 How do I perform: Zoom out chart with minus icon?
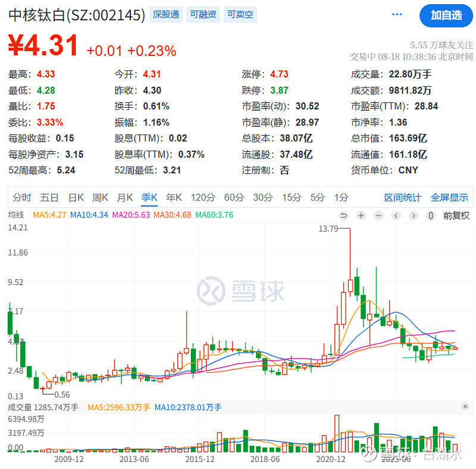(x=378, y=215)
